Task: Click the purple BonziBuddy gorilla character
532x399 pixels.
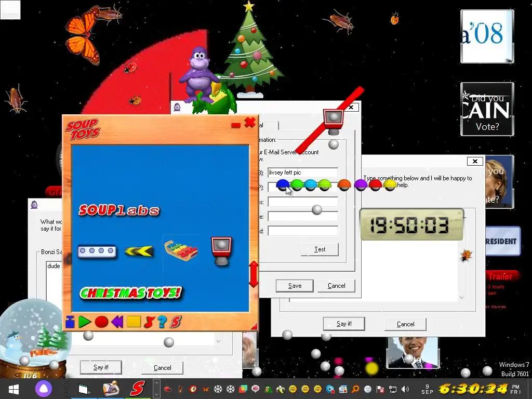Action: pyautogui.click(x=199, y=75)
